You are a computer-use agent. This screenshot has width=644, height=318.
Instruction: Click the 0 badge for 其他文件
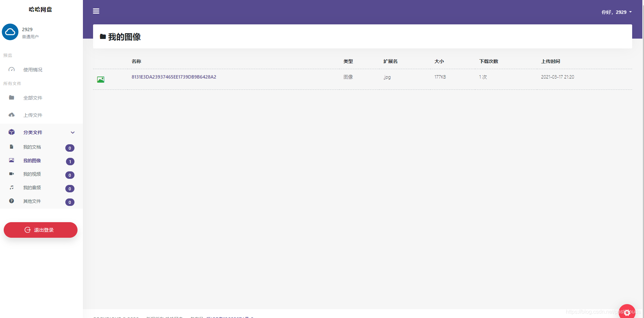70,202
